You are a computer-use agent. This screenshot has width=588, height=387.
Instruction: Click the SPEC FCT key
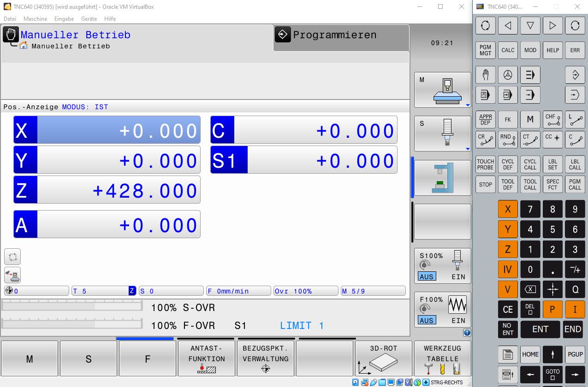(552, 184)
